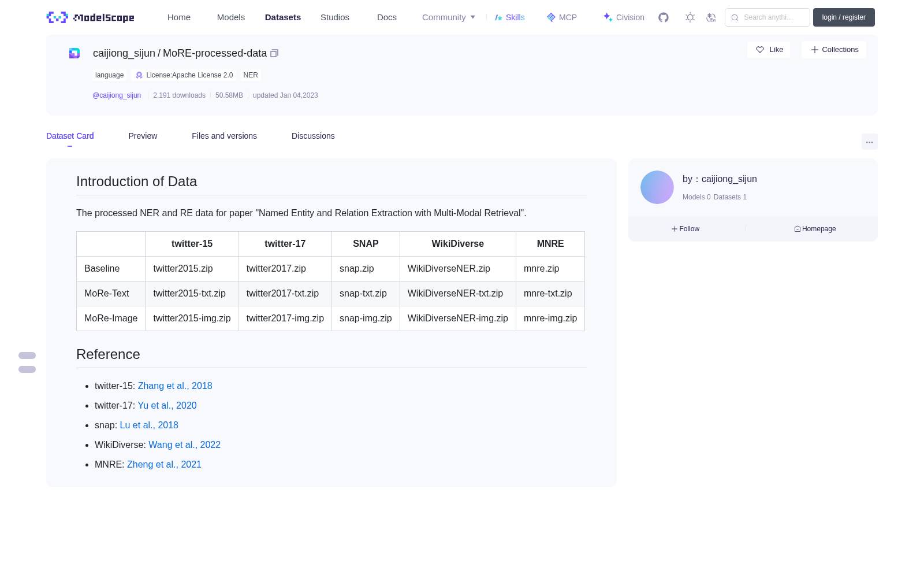This screenshot has height=578, width=924.
Task: Click the license badge icon
Action: [139, 75]
